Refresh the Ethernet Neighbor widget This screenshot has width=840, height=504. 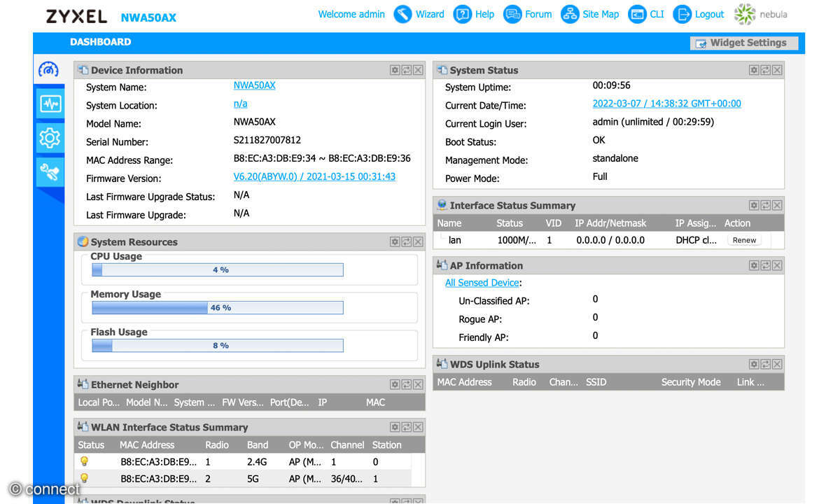406,384
